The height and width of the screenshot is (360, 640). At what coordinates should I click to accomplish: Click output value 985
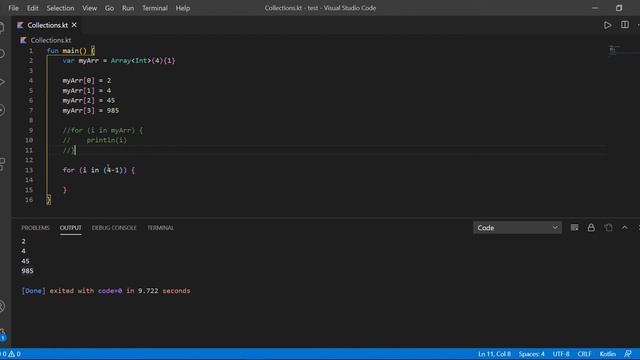click(27, 271)
